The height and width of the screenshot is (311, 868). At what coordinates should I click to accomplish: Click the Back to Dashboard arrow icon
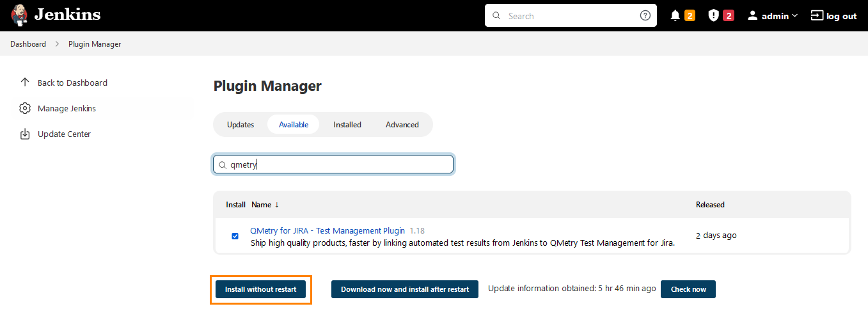click(25, 83)
